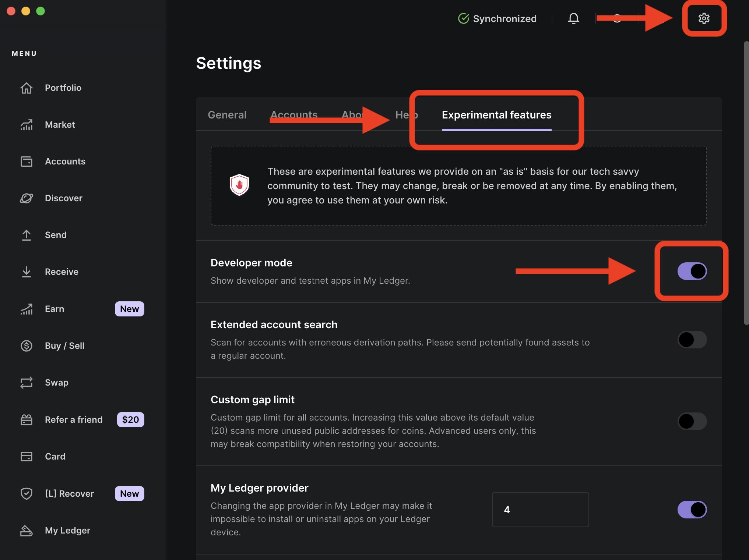Turn on Custom gap limit switch
This screenshot has width=749, height=560.
(692, 421)
